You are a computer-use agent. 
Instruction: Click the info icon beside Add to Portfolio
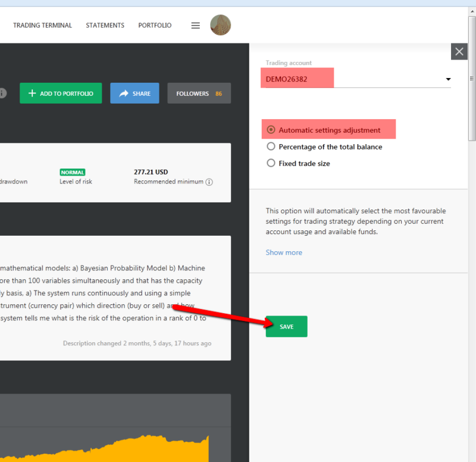[x=2, y=93]
